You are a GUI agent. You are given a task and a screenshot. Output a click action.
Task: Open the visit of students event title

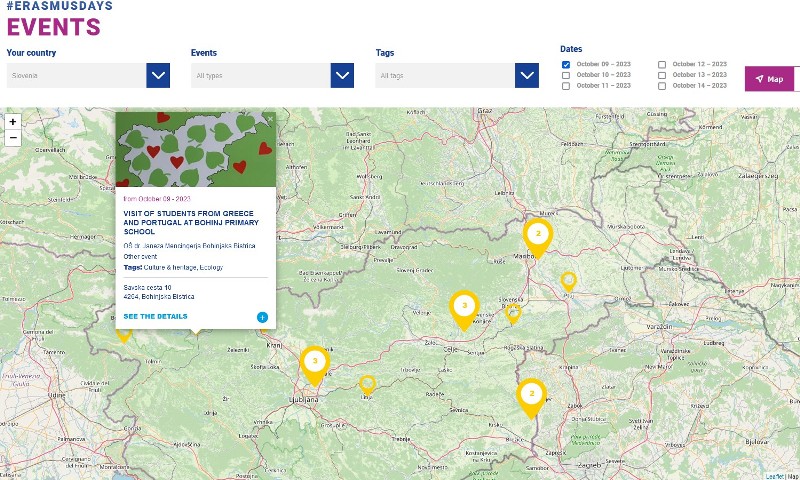[191, 222]
